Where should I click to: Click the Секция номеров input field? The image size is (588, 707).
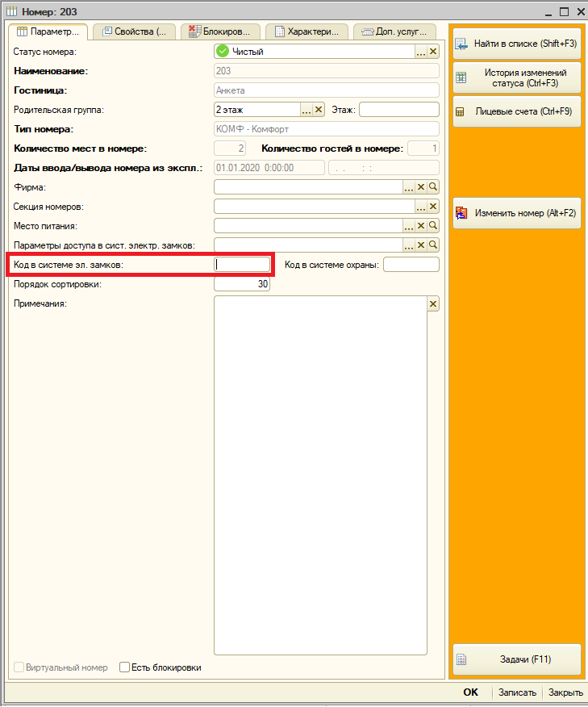click(314, 207)
